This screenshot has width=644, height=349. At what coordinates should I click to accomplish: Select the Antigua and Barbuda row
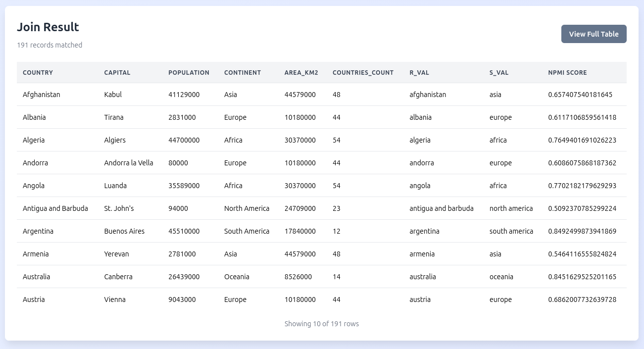pos(55,208)
